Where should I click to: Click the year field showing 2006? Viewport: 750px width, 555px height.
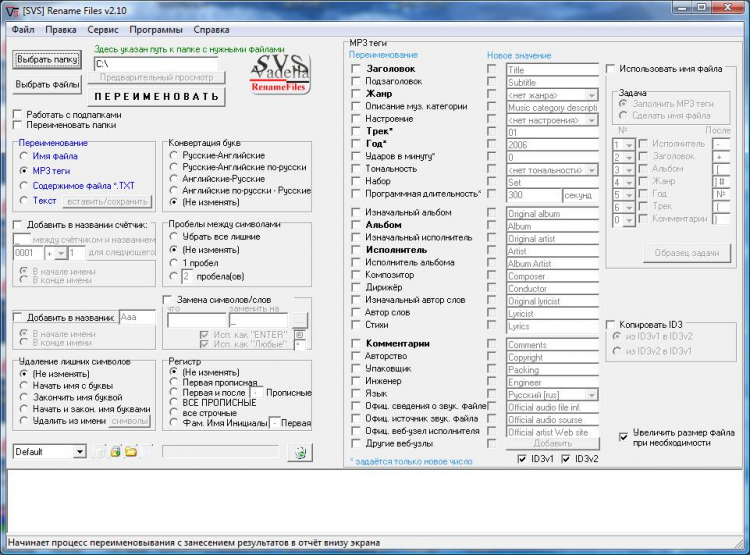[552, 144]
